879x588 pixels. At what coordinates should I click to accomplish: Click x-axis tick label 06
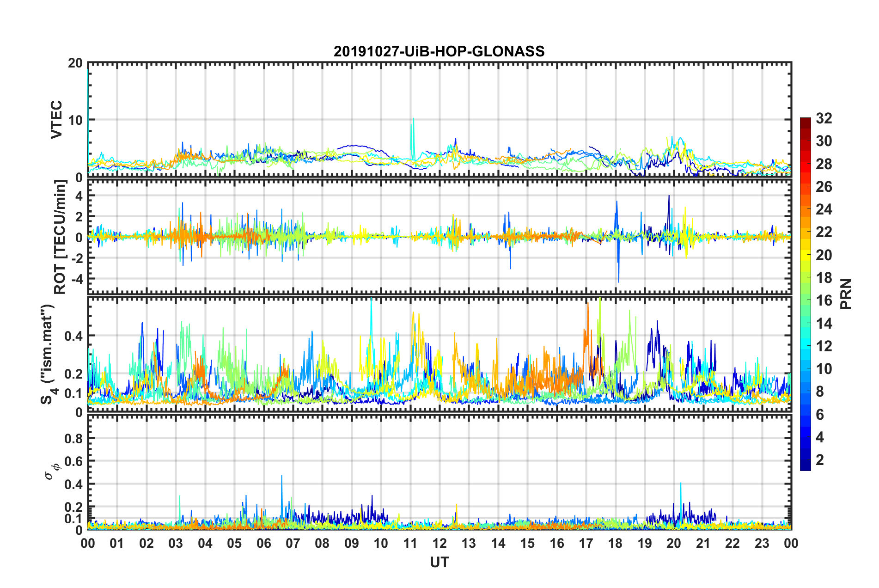coord(264,543)
